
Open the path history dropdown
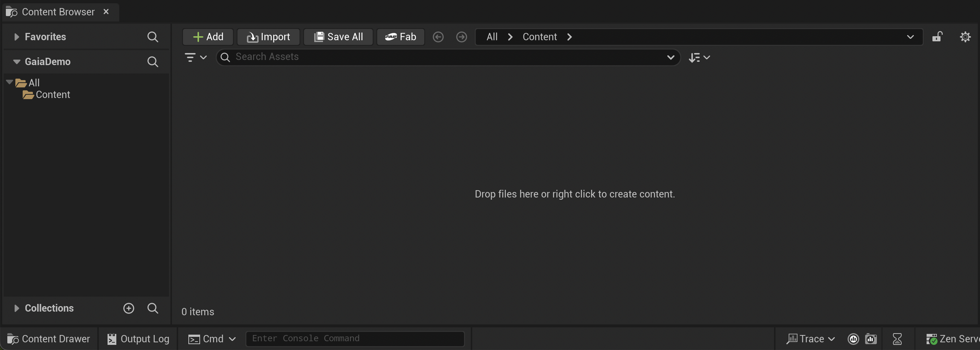click(910, 37)
